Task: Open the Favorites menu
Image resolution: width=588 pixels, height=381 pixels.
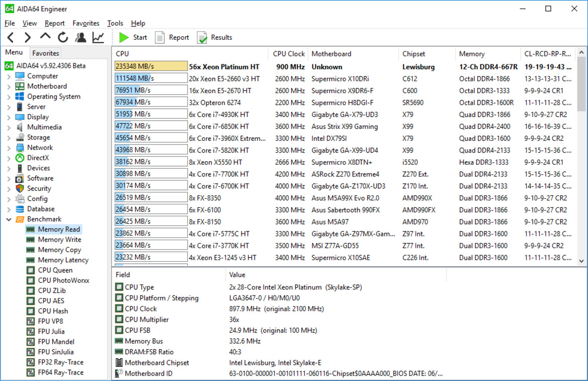Action: click(86, 23)
